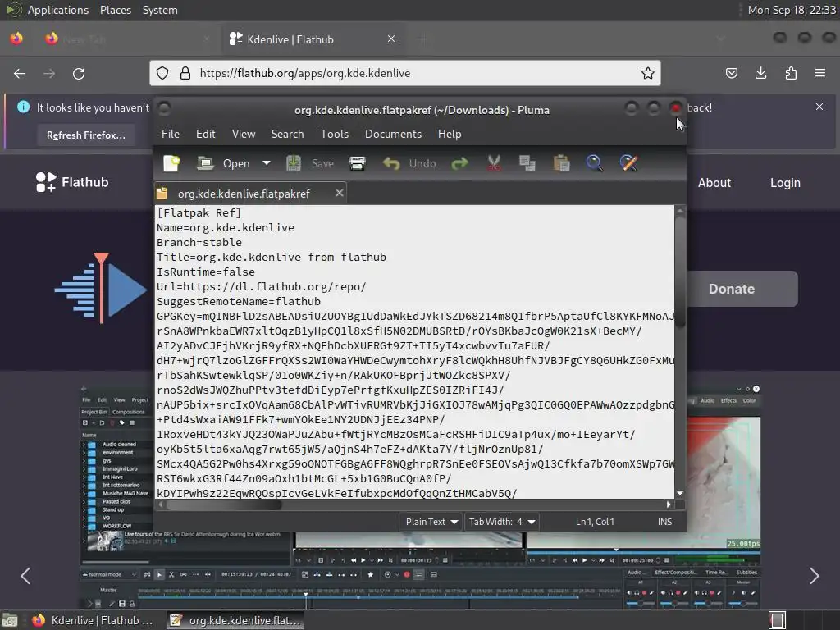The height and width of the screenshot is (630, 840).
Task: Open the System menu in top panel
Action: click(160, 10)
